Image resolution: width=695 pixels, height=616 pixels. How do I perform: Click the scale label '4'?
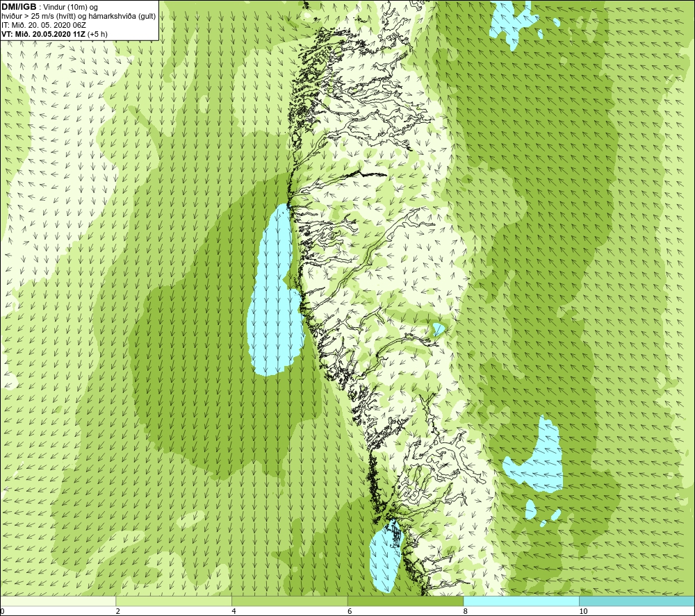point(234,611)
